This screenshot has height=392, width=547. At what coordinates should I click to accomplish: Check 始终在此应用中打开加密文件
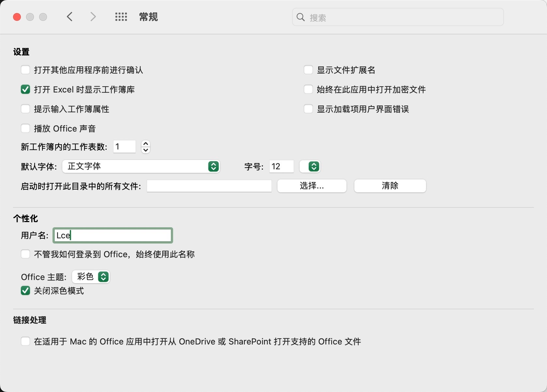308,90
